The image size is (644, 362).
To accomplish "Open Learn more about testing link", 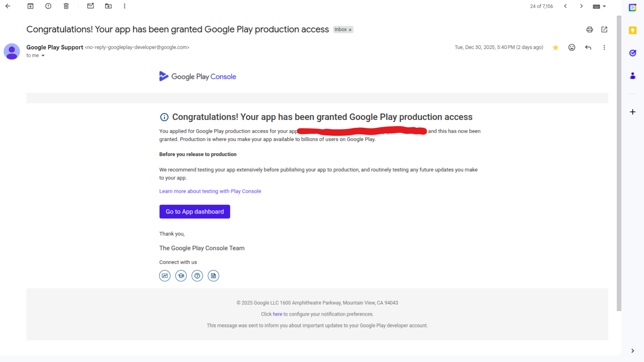I will pos(210,191).
